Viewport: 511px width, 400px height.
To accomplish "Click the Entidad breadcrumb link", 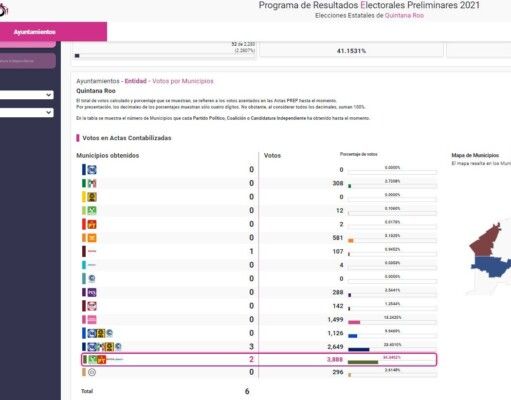I will (x=135, y=81).
